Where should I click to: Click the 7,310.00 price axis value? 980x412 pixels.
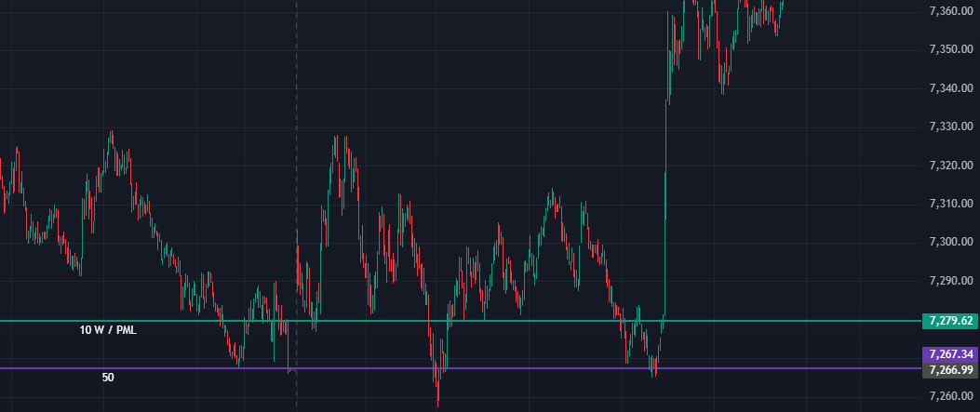click(951, 204)
